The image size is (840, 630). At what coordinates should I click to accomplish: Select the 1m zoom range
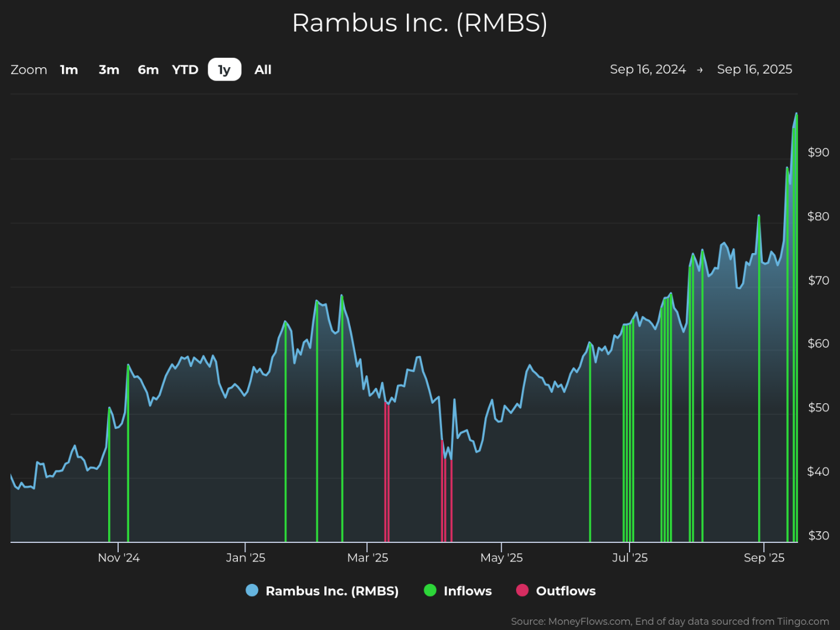69,70
